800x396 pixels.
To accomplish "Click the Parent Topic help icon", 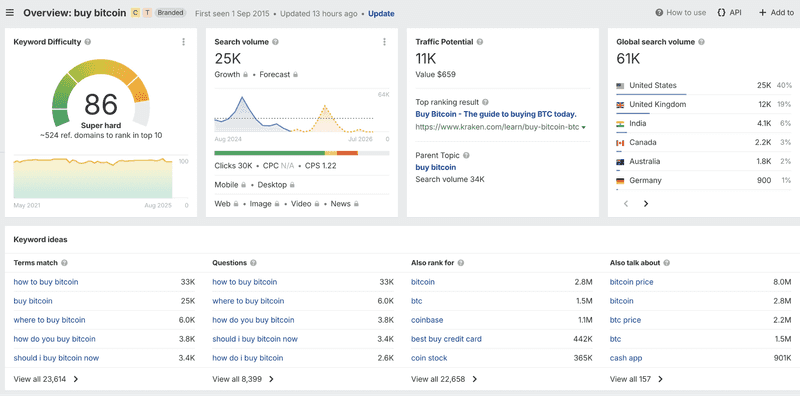I will click(x=466, y=155).
